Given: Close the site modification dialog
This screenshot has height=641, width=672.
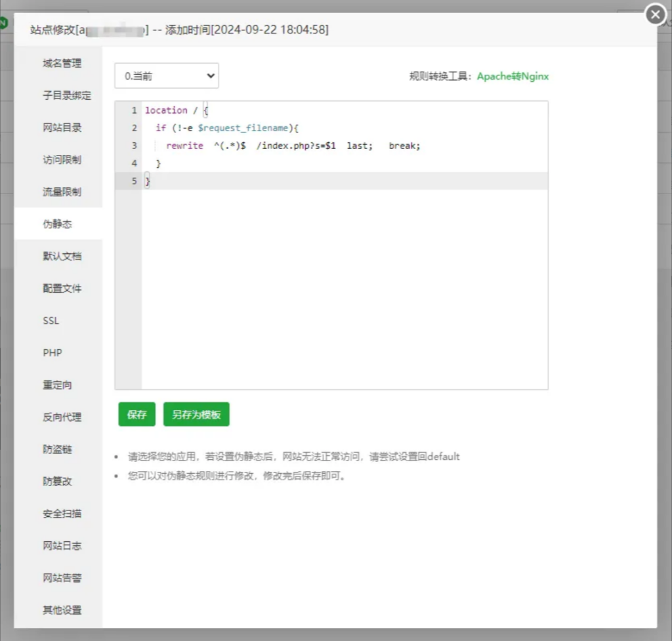Looking at the screenshot, I should pyautogui.click(x=656, y=15).
